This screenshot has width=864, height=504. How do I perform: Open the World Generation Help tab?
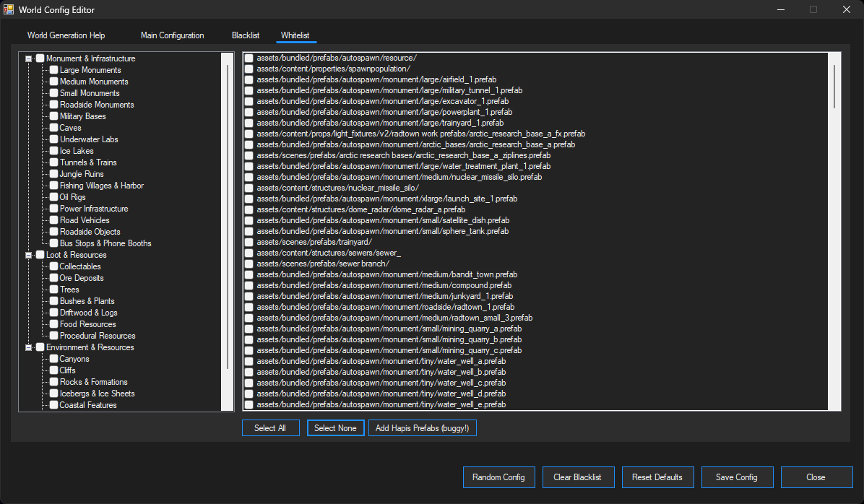(x=66, y=35)
